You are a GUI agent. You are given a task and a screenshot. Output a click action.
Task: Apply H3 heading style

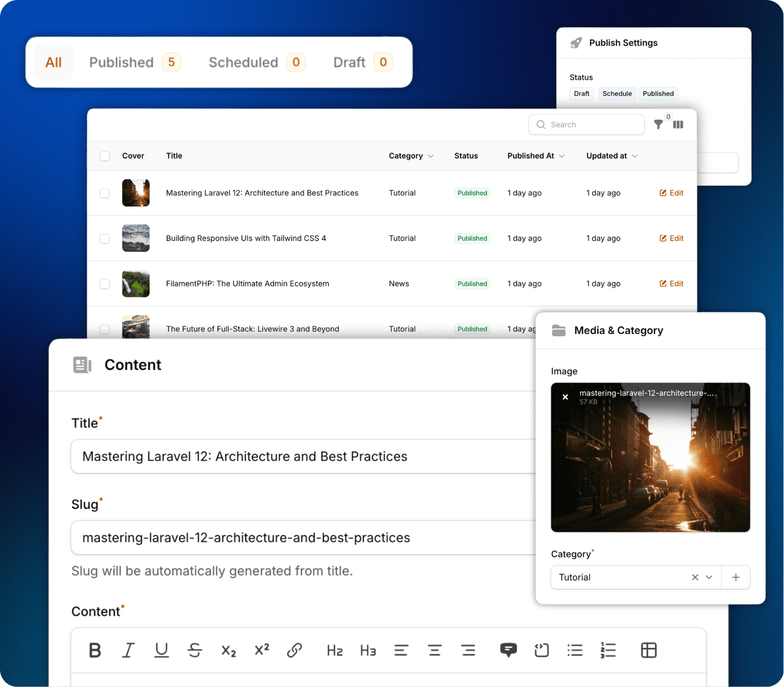point(368,651)
